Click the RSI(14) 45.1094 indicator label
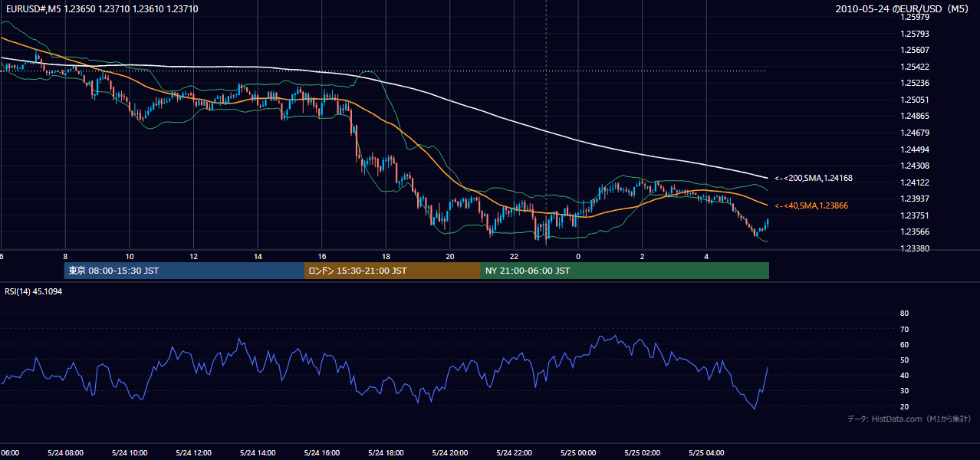980x460 pixels. tap(34, 291)
